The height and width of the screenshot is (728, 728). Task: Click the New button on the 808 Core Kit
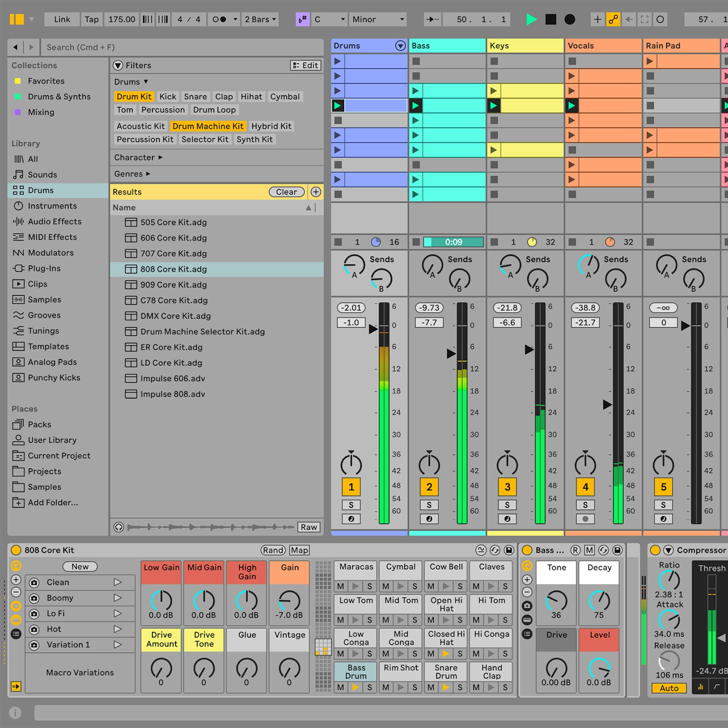(x=80, y=566)
